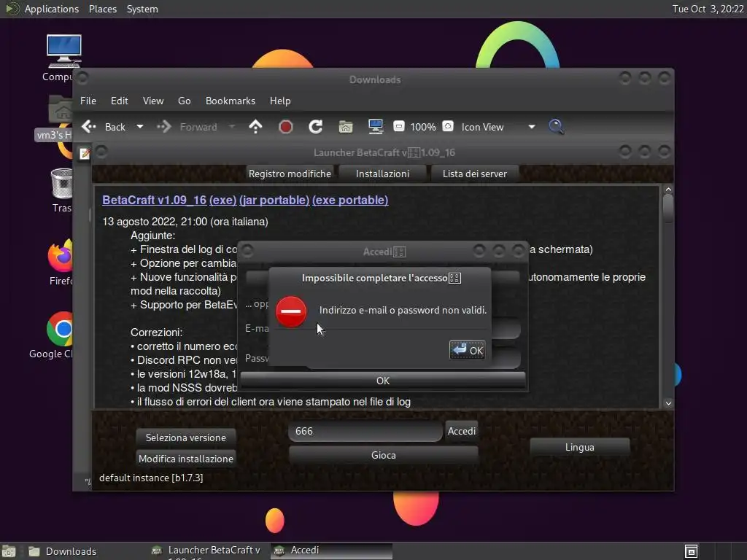Open the Icon View mode dropdown
The width and height of the screenshot is (747, 560).
pyautogui.click(x=498, y=127)
